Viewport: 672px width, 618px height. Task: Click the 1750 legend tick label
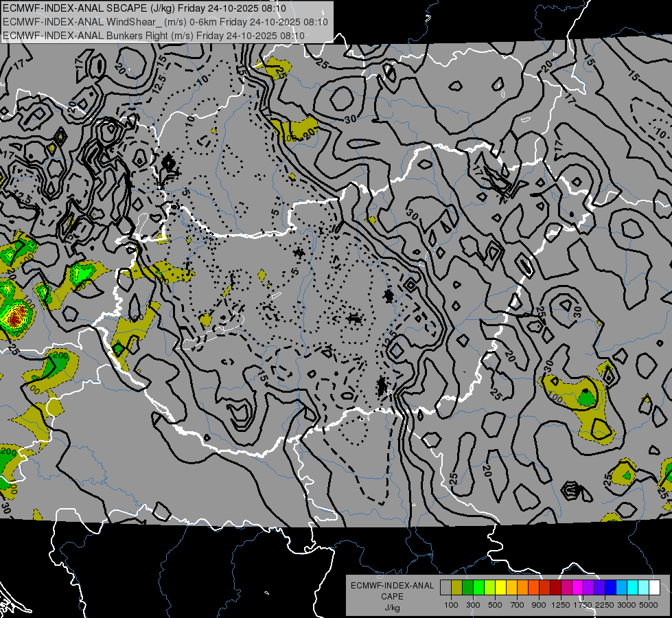point(583,605)
